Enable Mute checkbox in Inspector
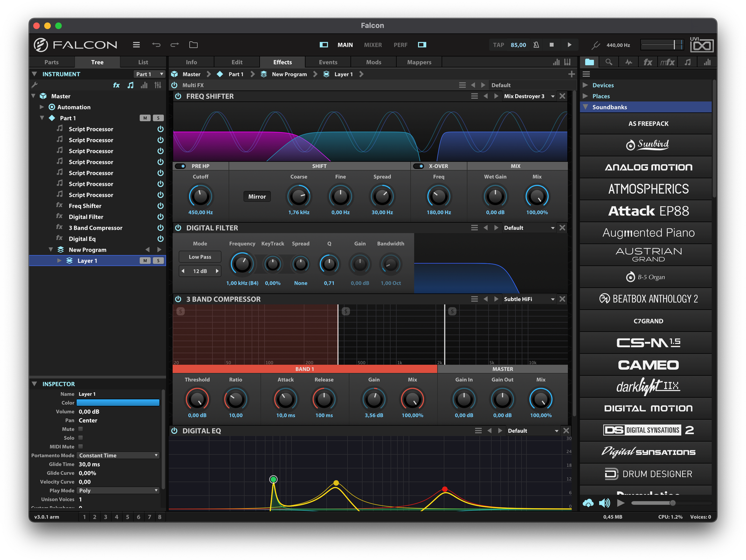 (81, 429)
